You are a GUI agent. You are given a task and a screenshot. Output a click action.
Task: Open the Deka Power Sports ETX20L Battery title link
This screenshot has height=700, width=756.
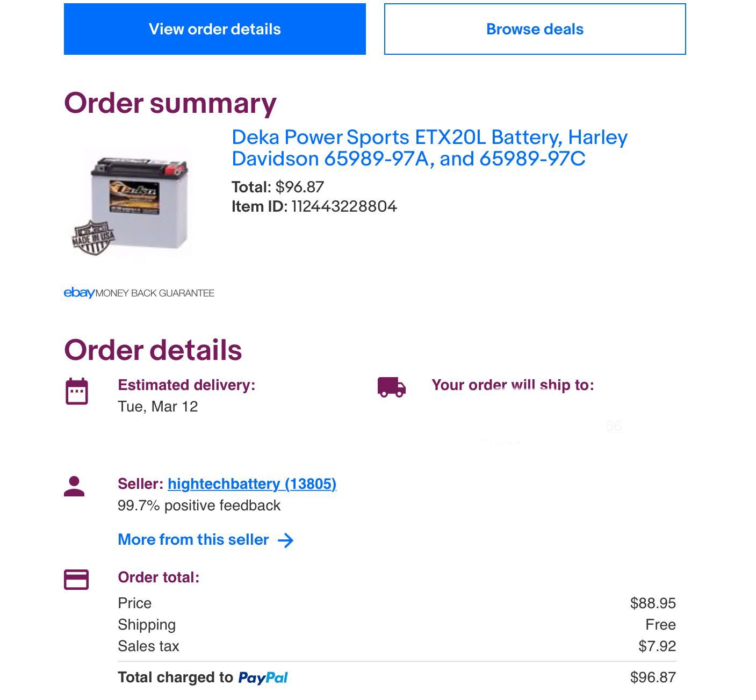click(429, 148)
